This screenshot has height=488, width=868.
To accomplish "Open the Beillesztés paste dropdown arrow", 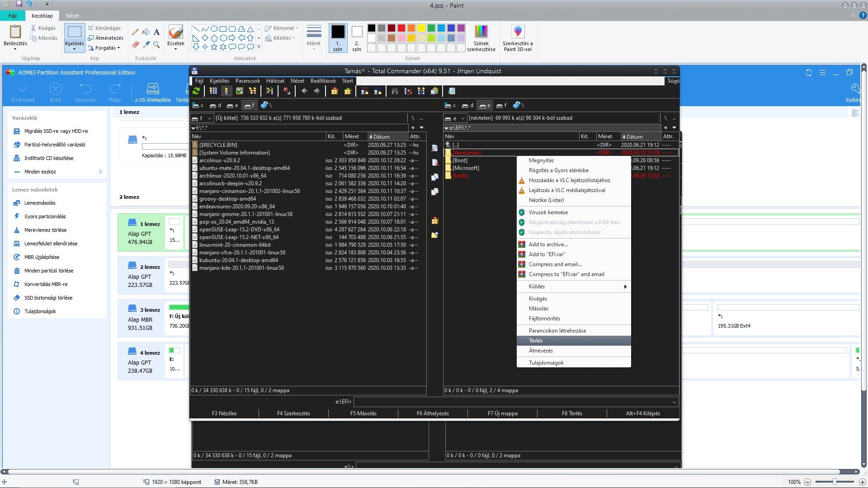I will click(15, 50).
